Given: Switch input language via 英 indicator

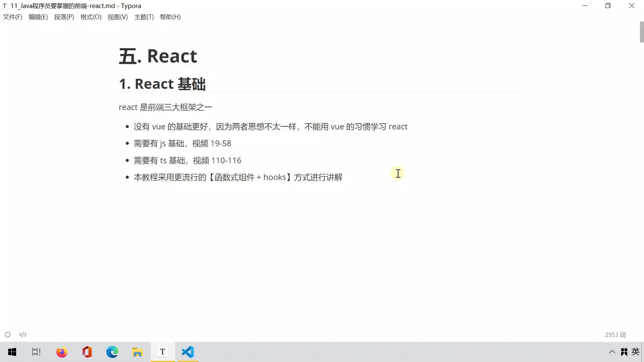Looking at the screenshot, I should point(636,352).
